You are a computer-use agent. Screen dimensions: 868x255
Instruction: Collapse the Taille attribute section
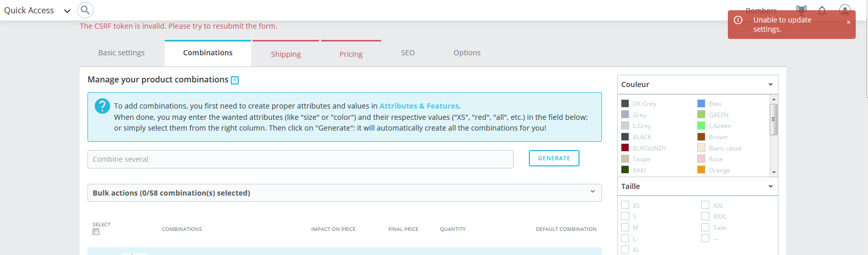770,186
